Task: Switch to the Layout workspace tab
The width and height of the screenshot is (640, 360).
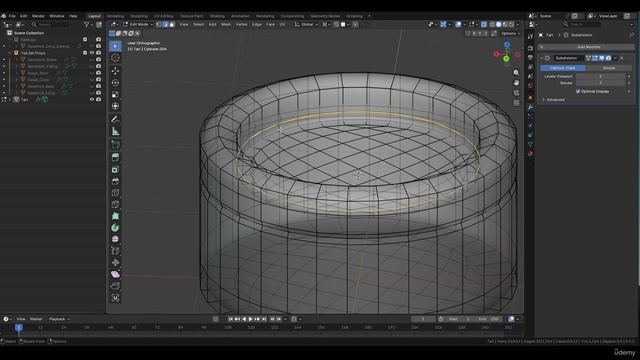Action: (x=95, y=16)
